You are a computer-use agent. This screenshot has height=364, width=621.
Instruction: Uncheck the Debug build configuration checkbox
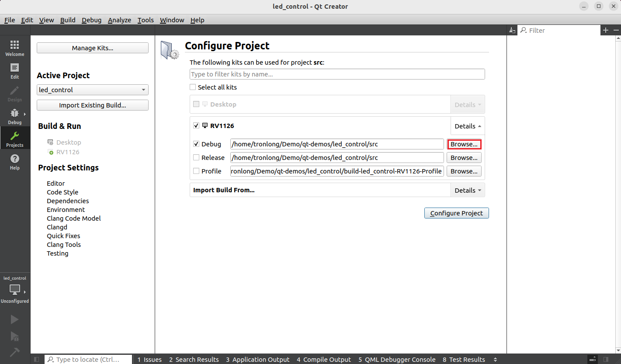(x=196, y=144)
